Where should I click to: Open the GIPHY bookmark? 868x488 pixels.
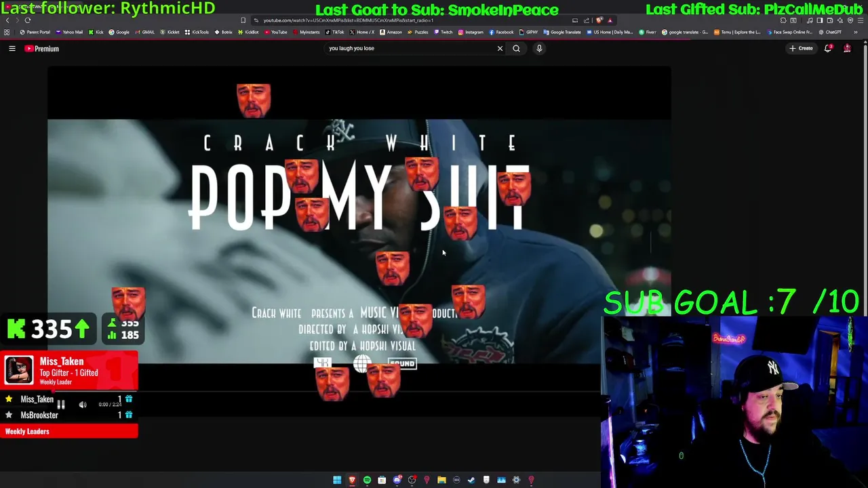click(x=528, y=32)
